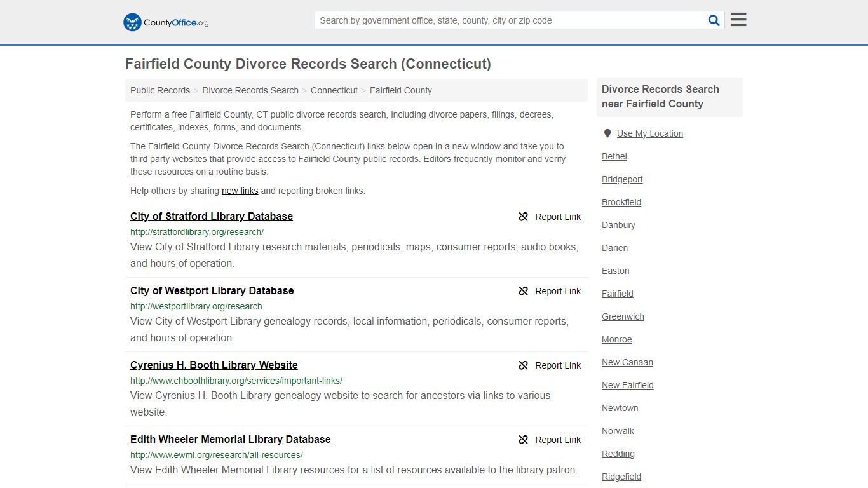Open Cyrenius H. Booth Library Website
This screenshot has height=488, width=868.
[214, 365]
